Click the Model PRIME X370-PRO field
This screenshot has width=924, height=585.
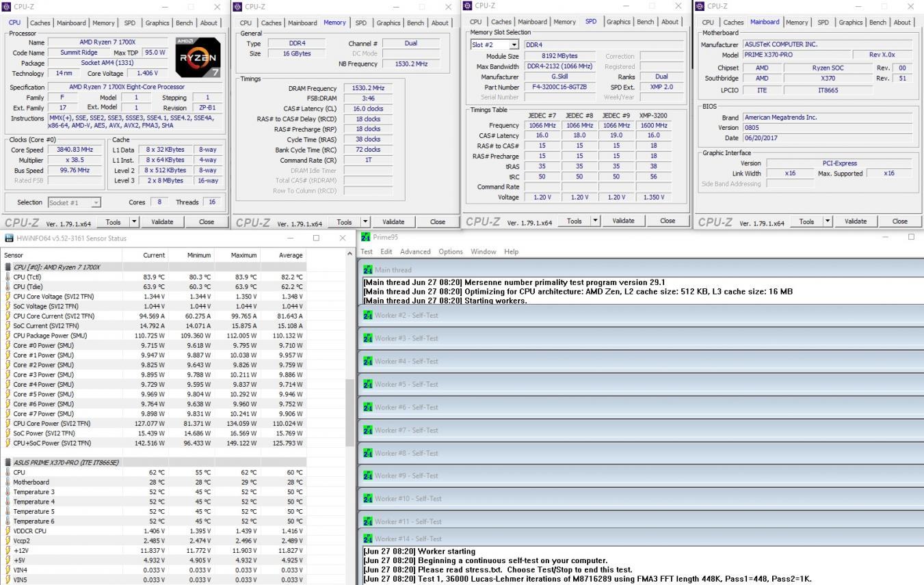(x=796, y=55)
